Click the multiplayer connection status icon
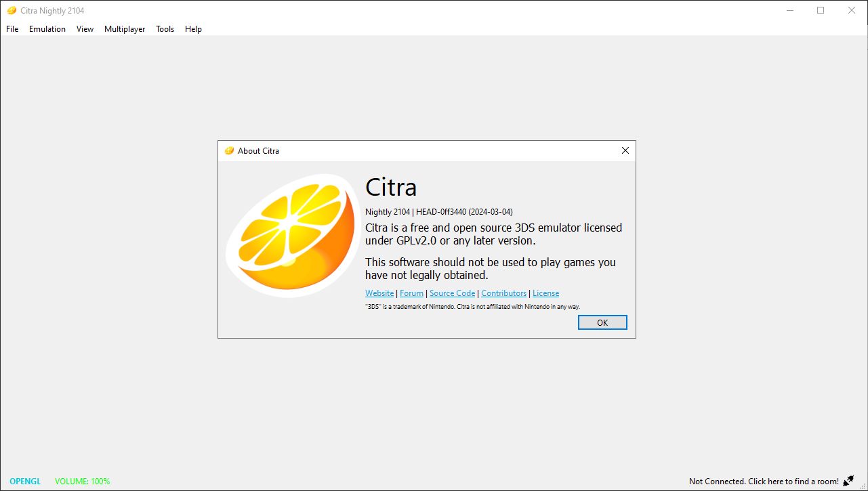 tap(848, 481)
